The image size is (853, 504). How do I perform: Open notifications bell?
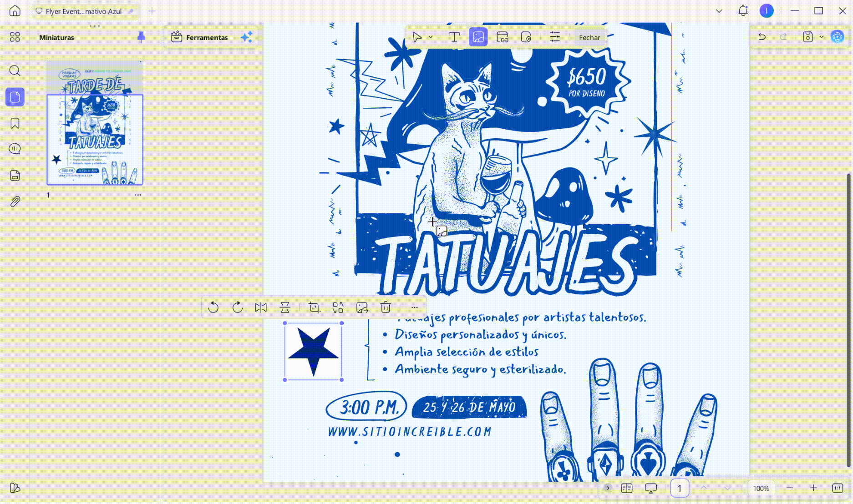point(743,11)
